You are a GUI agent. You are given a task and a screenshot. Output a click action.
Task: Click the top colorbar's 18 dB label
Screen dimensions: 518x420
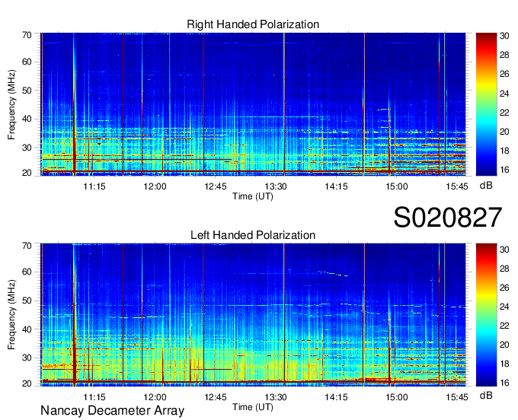(x=504, y=151)
